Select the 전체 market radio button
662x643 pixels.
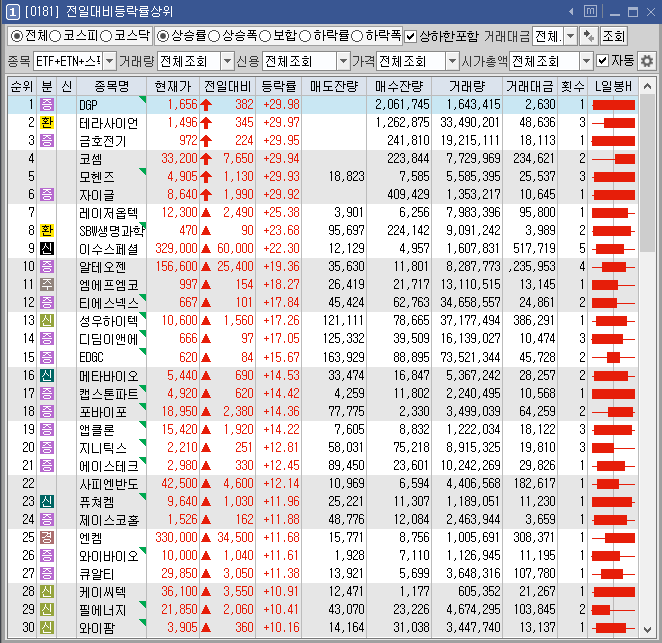(16, 36)
